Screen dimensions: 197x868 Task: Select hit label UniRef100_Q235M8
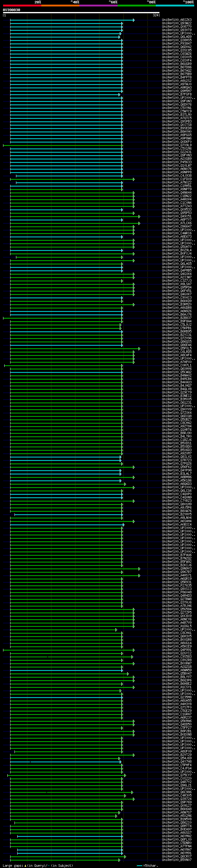[x=177, y=697]
